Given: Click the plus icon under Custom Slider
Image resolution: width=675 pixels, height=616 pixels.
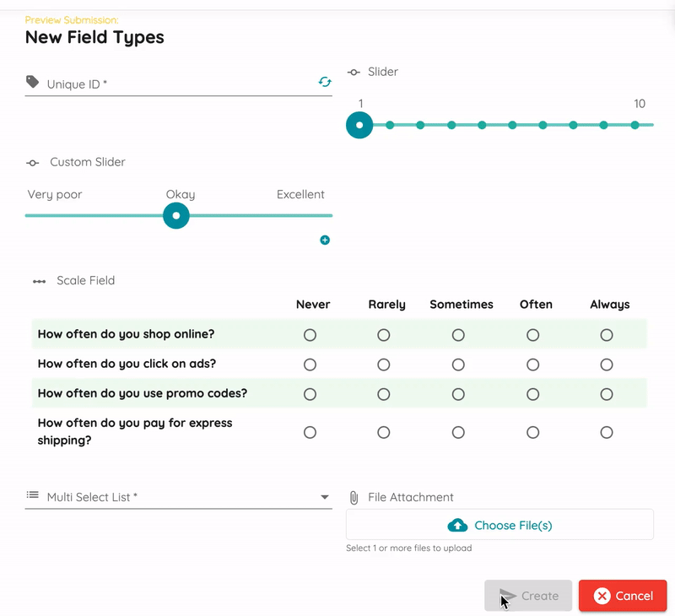Looking at the screenshot, I should click(325, 240).
